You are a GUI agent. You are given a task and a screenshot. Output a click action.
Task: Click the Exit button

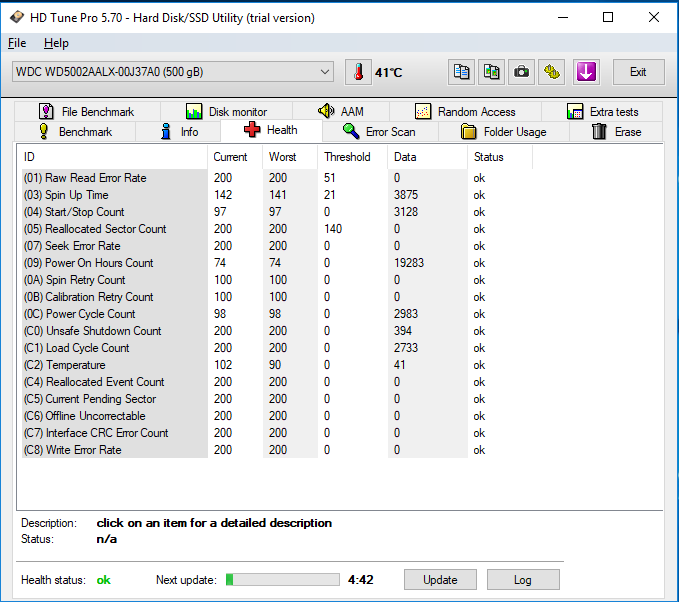click(x=638, y=72)
